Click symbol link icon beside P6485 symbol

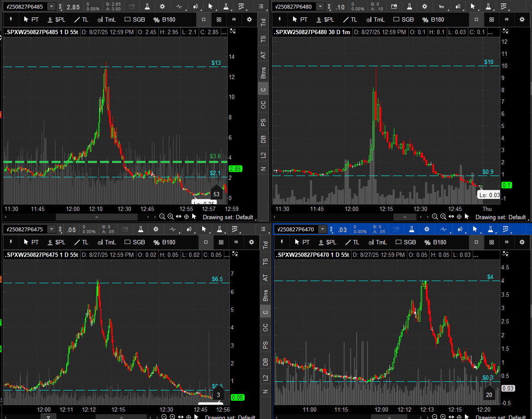(x=60, y=7)
